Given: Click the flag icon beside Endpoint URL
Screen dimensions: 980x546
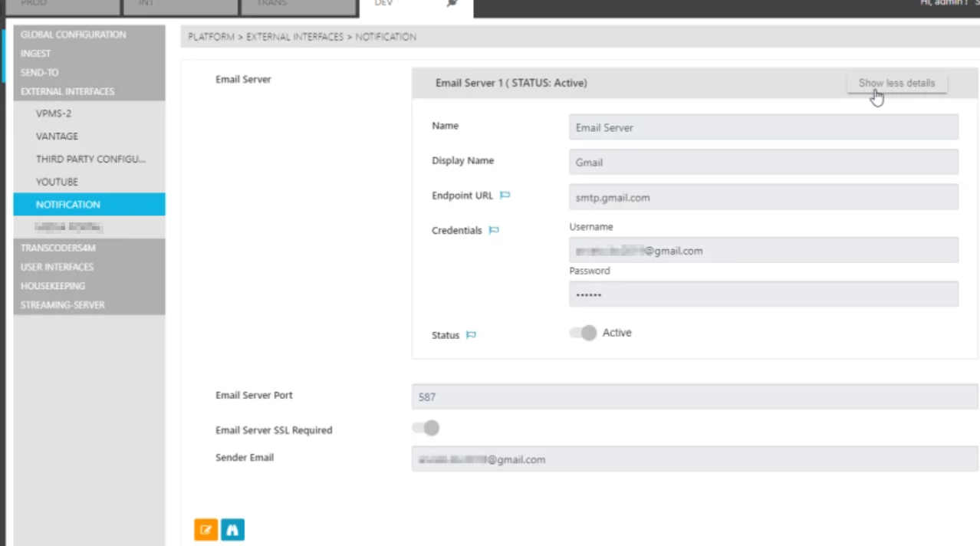Looking at the screenshot, I should point(505,196).
